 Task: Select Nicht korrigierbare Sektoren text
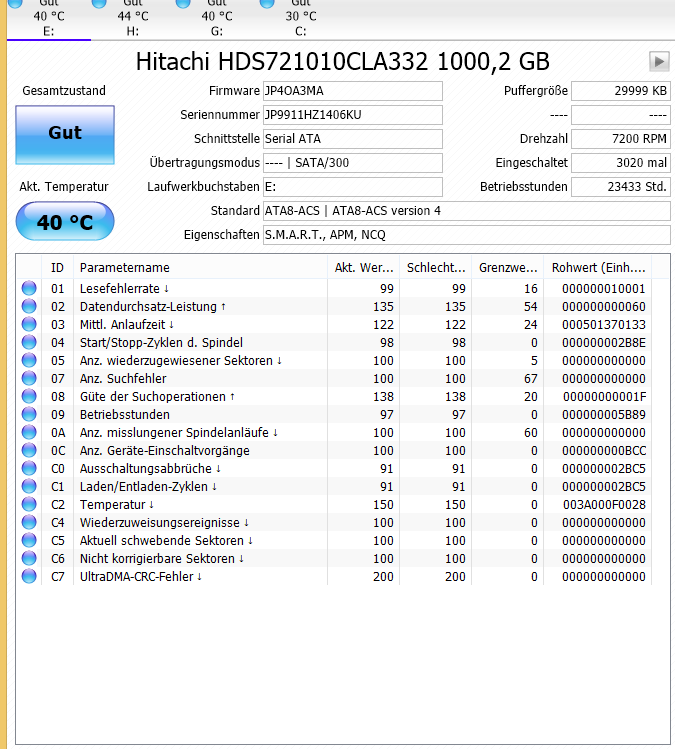161,559
